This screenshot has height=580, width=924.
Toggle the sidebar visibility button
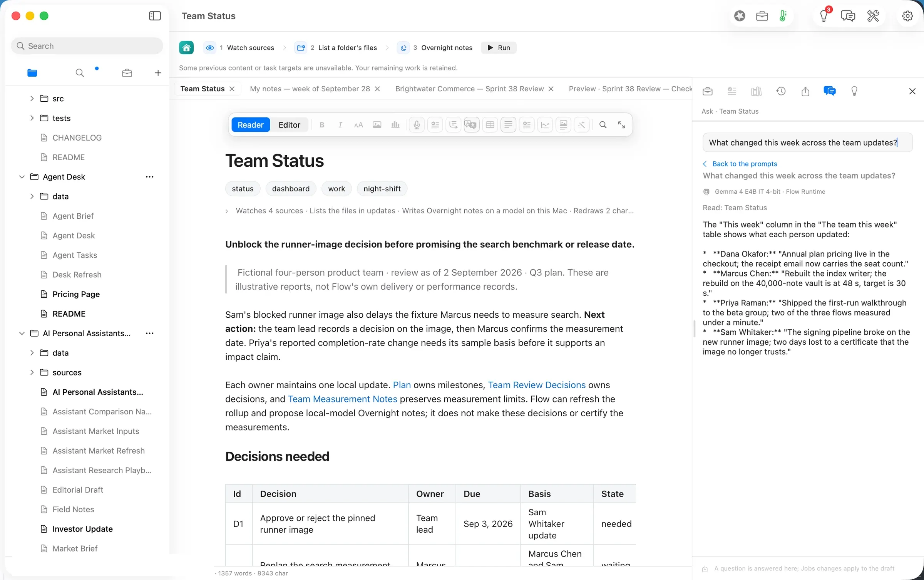tap(155, 16)
